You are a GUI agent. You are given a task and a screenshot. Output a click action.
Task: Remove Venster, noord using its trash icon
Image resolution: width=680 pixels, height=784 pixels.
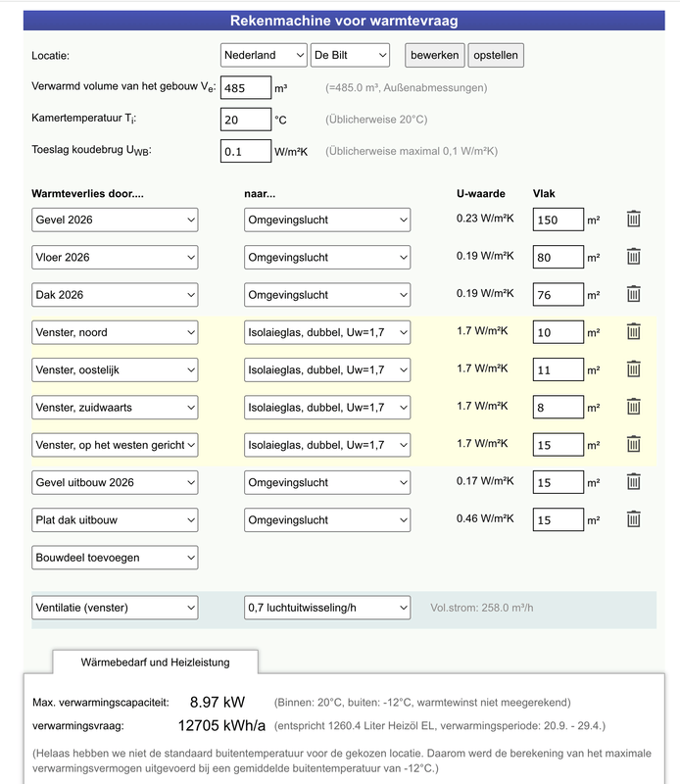pos(634,332)
